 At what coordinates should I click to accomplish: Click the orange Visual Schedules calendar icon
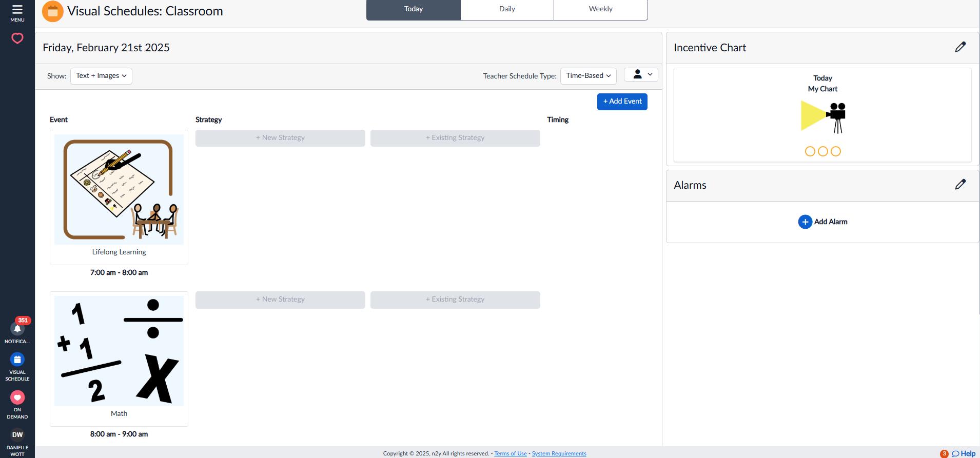(52, 11)
